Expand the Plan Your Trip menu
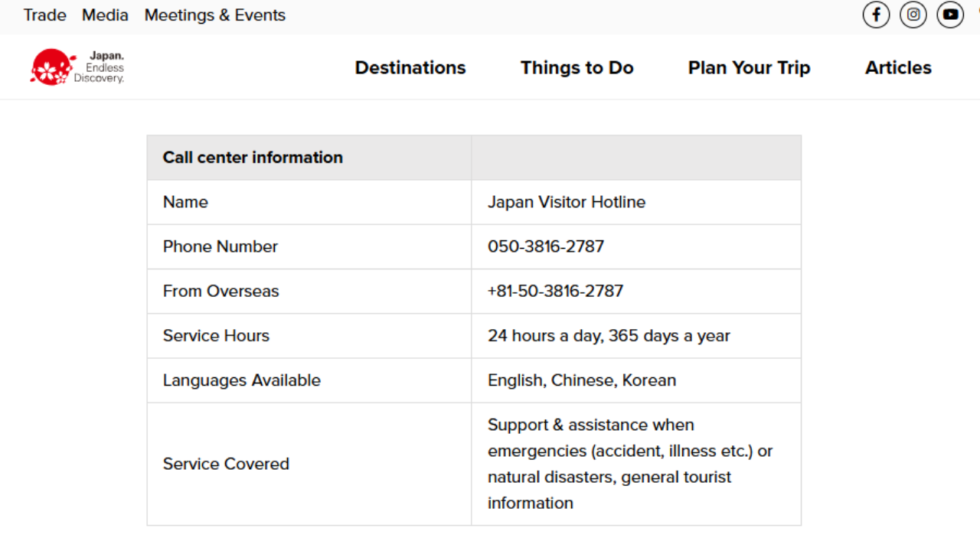The image size is (980, 551). [749, 67]
